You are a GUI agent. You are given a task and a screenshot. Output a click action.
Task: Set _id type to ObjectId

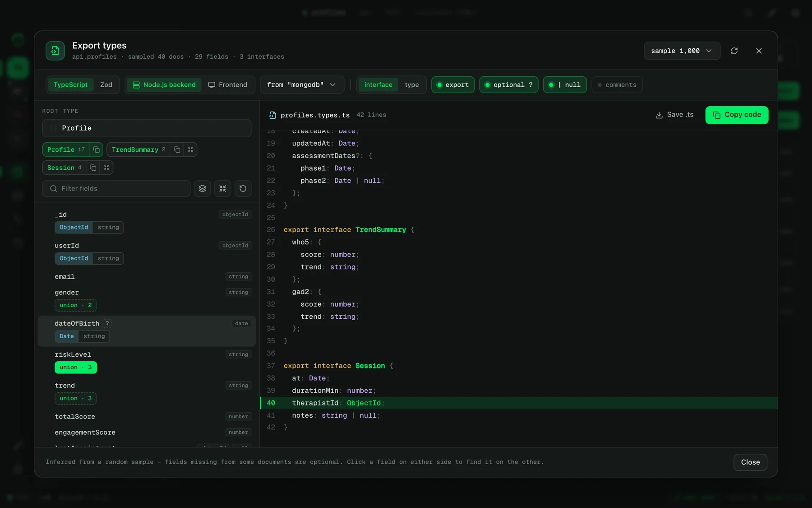[x=74, y=228]
